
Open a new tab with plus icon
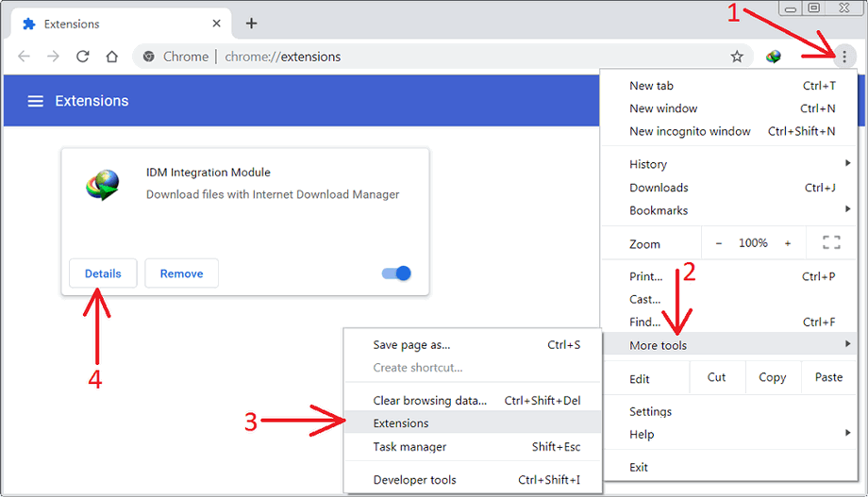point(251,24)
